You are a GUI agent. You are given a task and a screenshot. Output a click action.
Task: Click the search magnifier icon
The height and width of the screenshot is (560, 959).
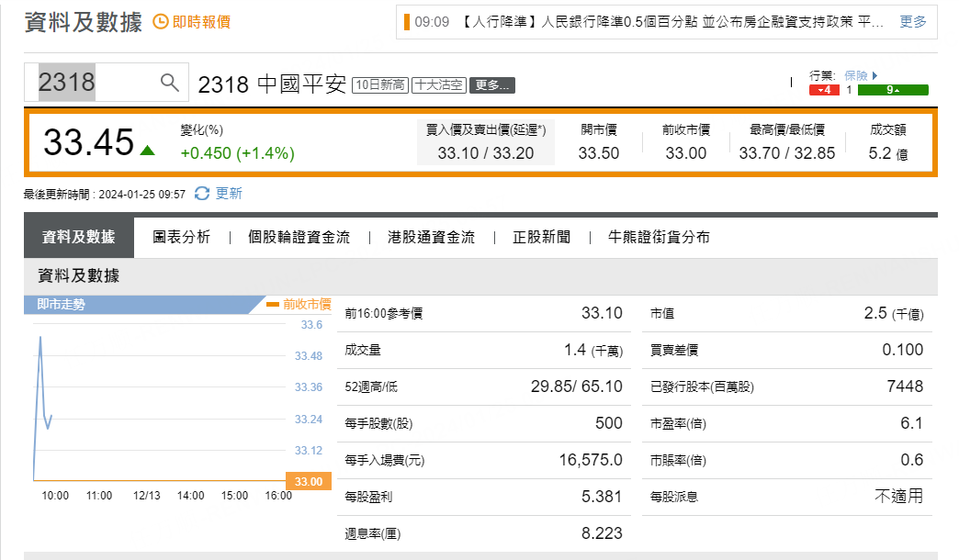point(169,82)
